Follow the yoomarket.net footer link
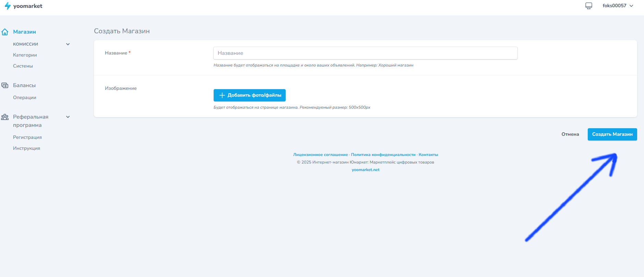The height and width of the screenshot is (277, 644). 366,170
